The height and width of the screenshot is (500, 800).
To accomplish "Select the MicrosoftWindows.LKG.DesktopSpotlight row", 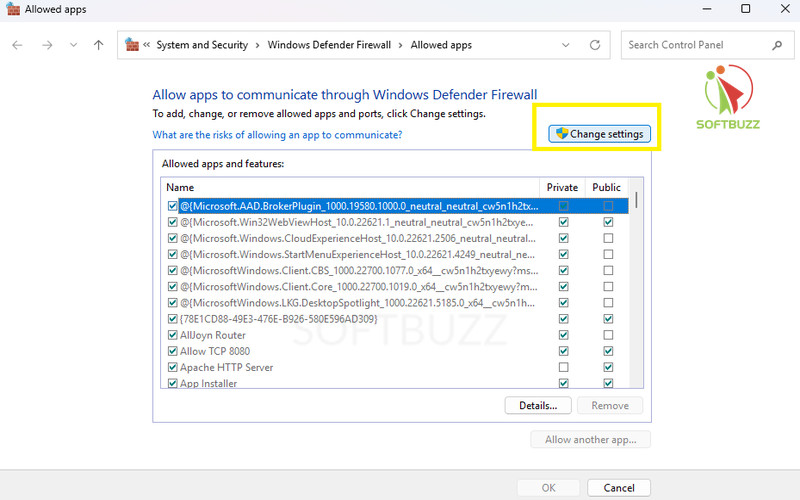I will click(395, 303).
